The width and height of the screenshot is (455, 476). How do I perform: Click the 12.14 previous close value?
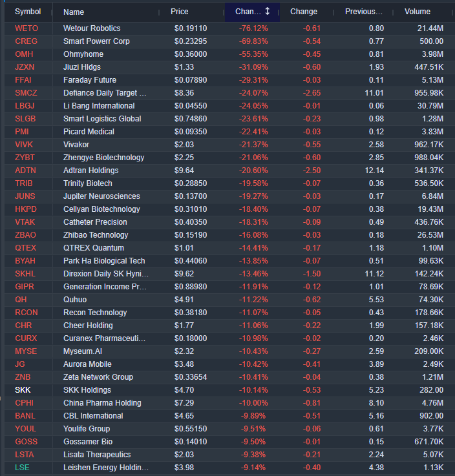(374, 171)
